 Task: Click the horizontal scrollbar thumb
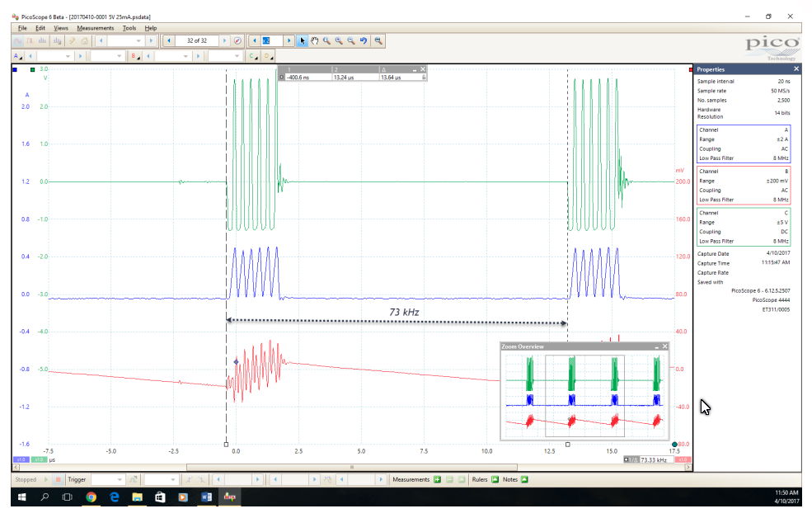click(352, 467)
